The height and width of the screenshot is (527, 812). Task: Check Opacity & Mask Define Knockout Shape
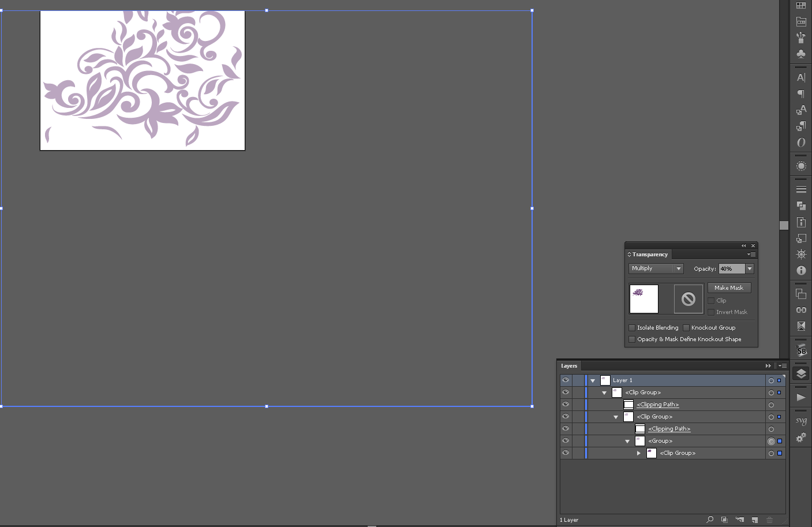[x=632, y=339]
